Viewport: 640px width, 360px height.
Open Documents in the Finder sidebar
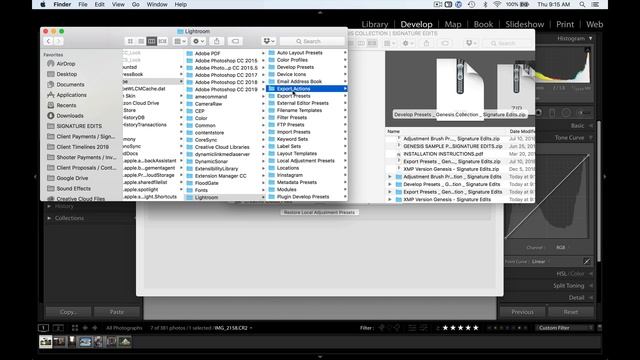coord(70,84)
